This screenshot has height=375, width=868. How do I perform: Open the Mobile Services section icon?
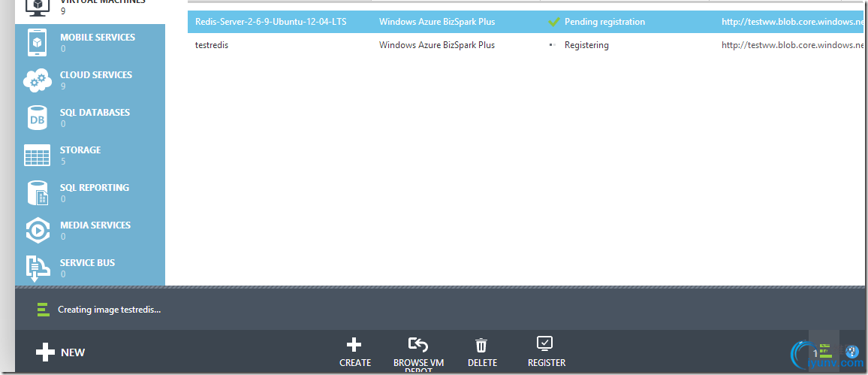coord(38,43)
